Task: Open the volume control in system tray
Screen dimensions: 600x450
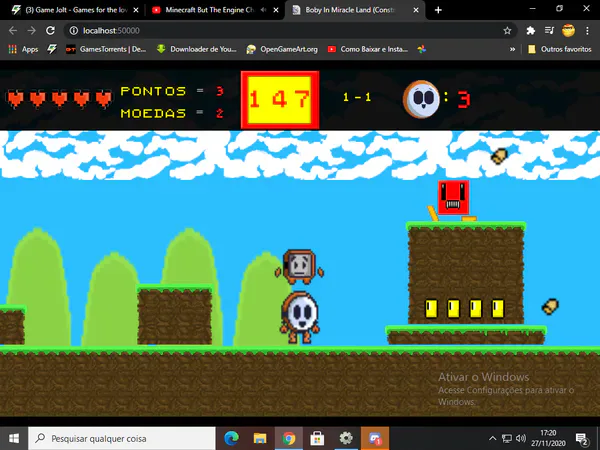Action: pos(521,438)
